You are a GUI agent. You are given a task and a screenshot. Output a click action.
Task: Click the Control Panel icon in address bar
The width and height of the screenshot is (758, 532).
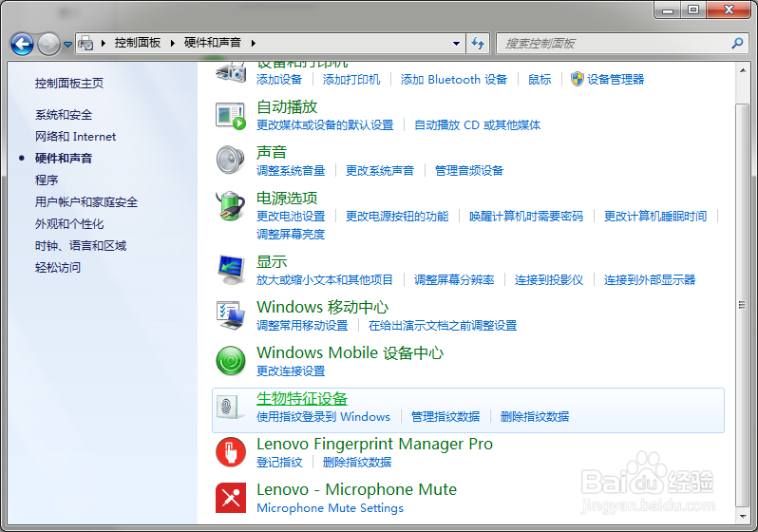[86, 43]
